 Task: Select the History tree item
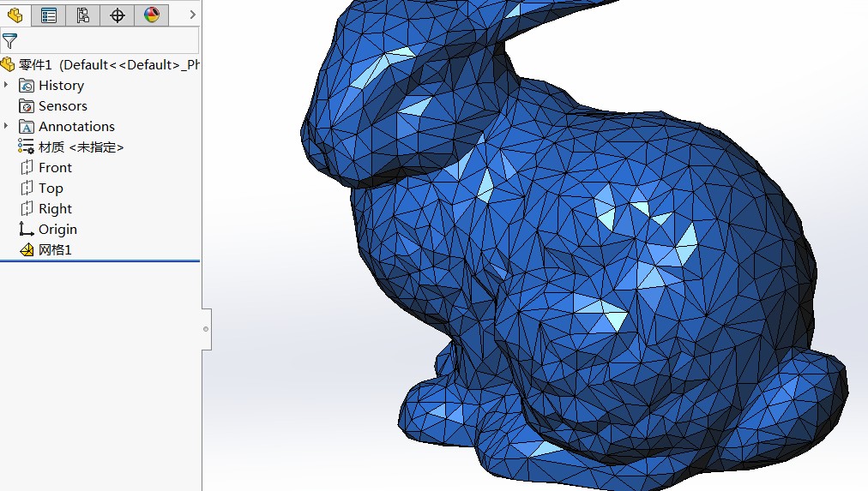62,86
